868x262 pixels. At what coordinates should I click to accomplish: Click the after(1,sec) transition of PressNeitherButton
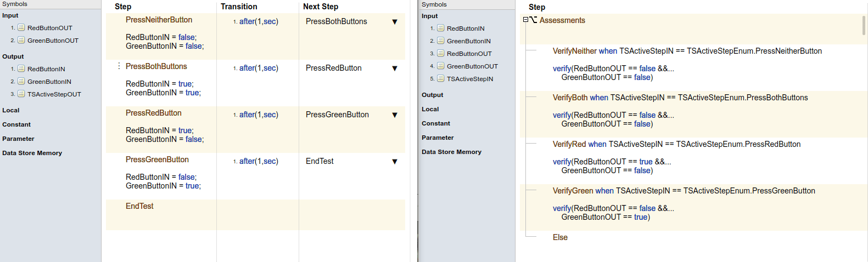click(259, 21)
